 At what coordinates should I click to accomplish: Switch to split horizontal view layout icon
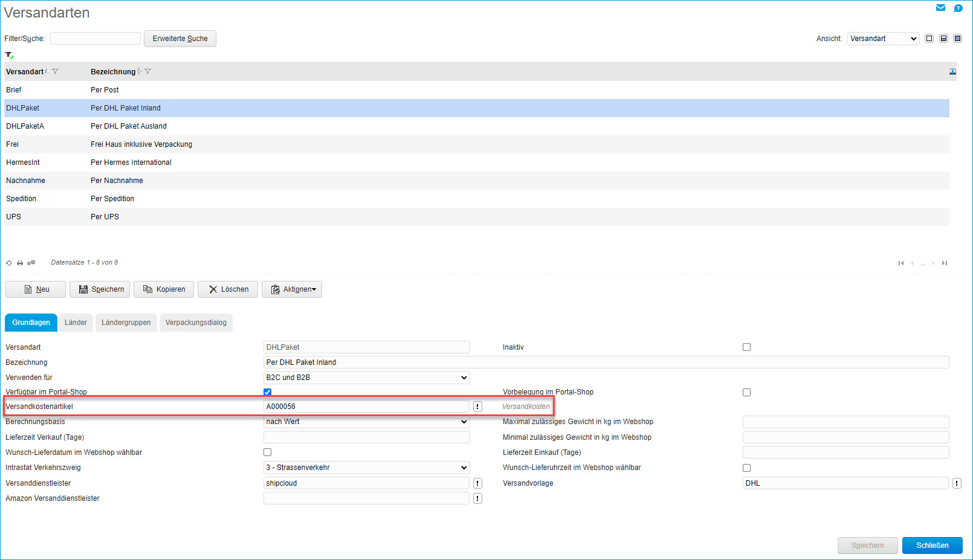943,39
